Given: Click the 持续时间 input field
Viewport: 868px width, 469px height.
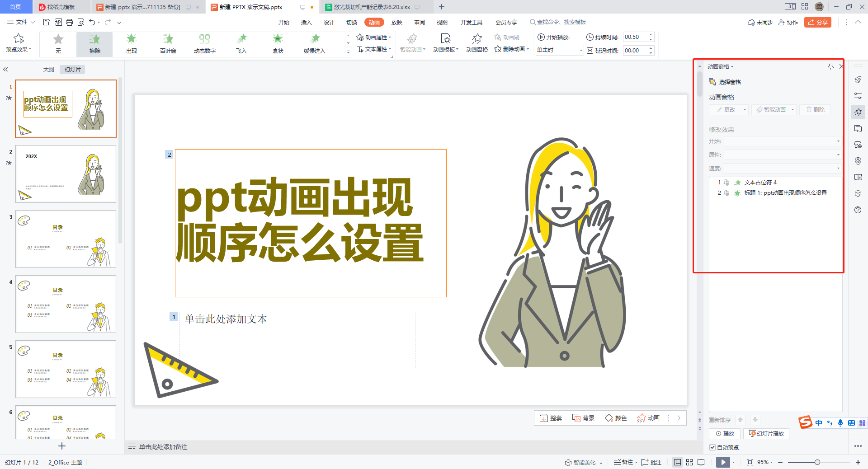Looking at the screenshot, I should pyautogui.click(x=635, y=37).
